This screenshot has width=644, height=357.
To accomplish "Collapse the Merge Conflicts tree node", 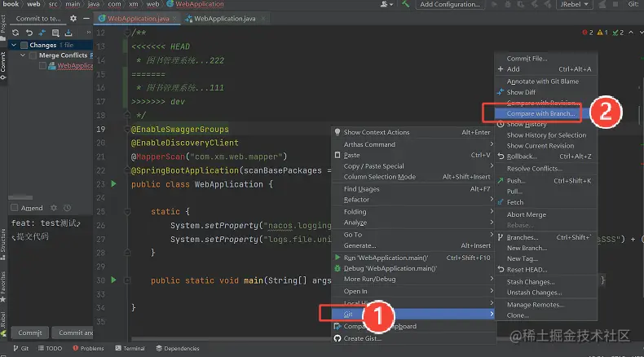I will click(x=23, y=55).
